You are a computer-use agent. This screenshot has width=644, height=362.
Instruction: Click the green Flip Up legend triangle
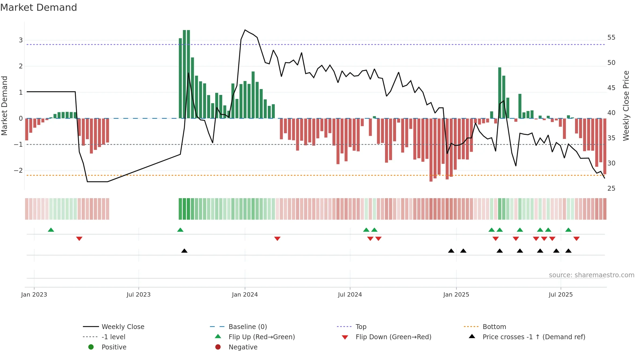point(218,336)
